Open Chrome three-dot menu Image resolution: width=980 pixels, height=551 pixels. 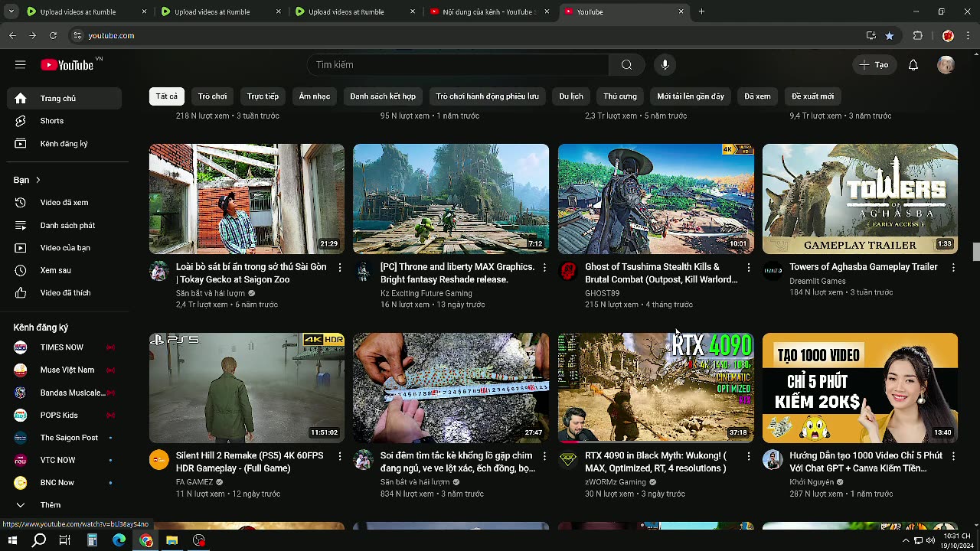(968, 35)
